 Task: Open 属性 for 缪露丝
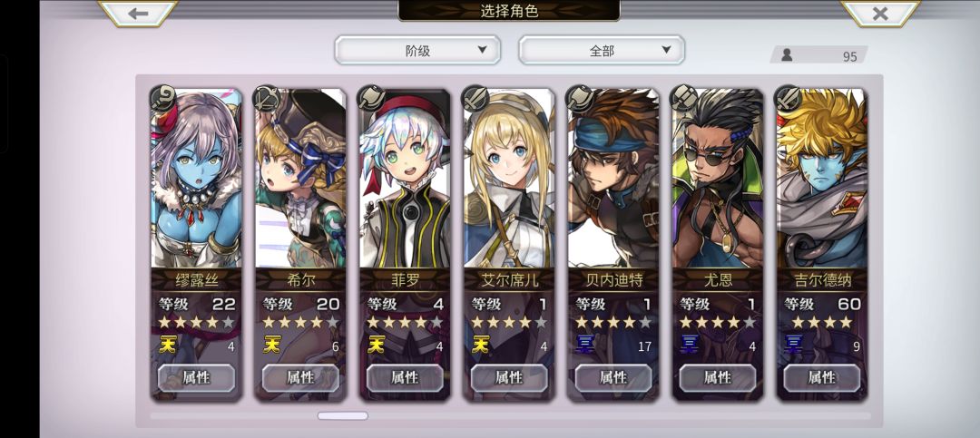click(196, 377)
